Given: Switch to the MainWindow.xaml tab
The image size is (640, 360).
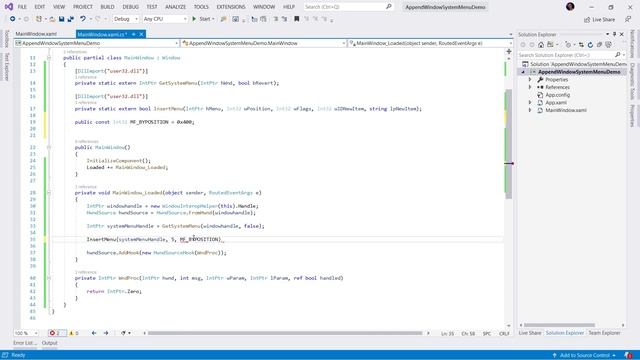Looking at the screenshot, I should click(x=36, y=34).
